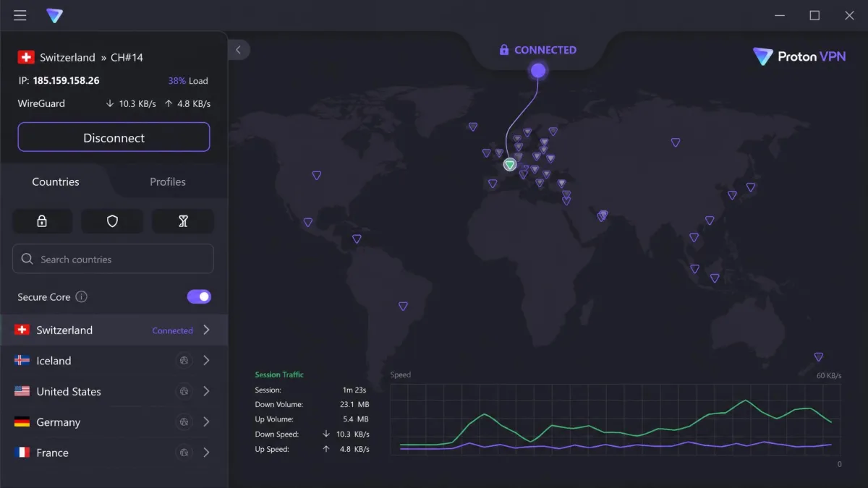Click the CONNECTED status text
Viewport: 868px width, 488px height.
[545, 50]
